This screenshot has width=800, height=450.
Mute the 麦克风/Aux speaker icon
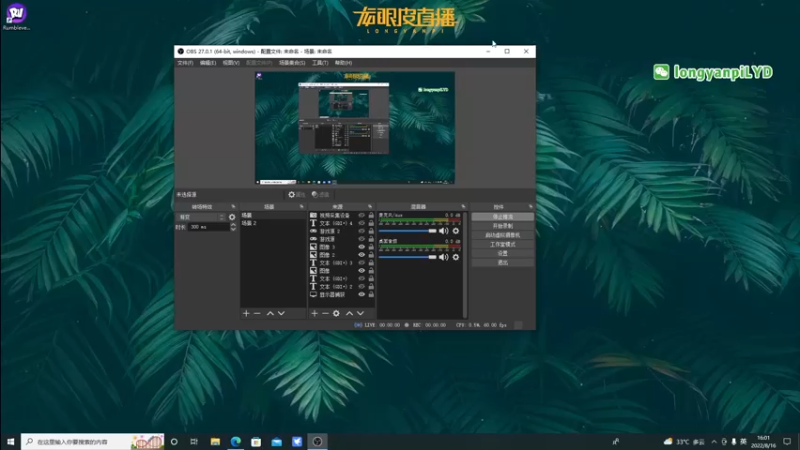coord(443,231)
